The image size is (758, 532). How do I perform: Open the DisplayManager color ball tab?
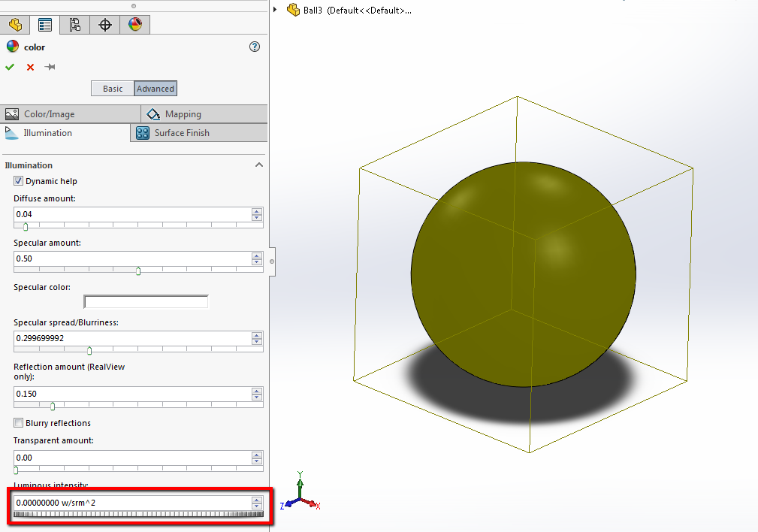coord(135,25)
